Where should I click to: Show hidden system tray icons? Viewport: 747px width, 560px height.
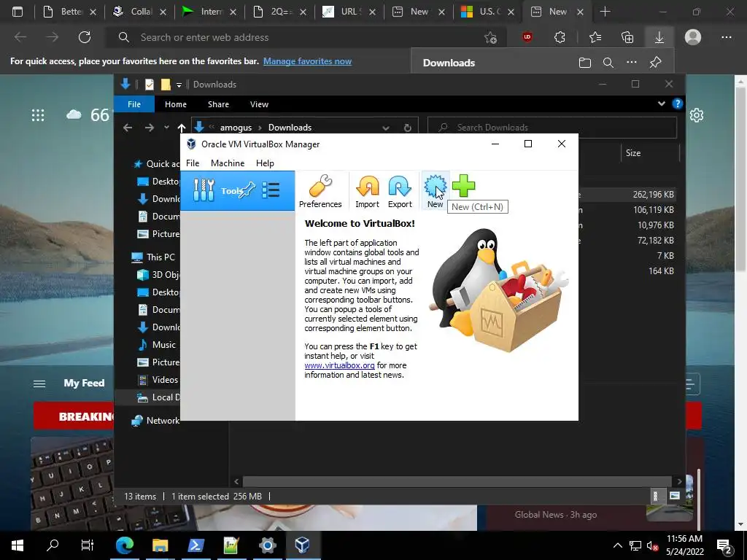coord(617,545)
